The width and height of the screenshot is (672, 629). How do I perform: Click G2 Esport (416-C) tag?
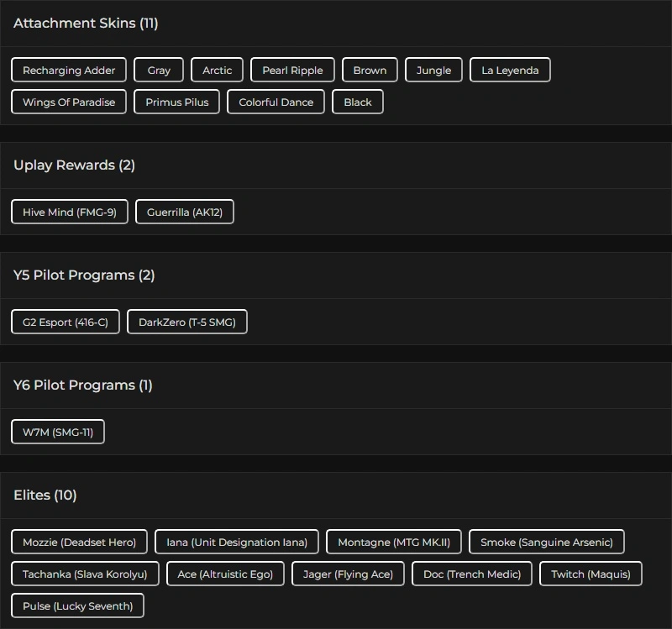66,322
